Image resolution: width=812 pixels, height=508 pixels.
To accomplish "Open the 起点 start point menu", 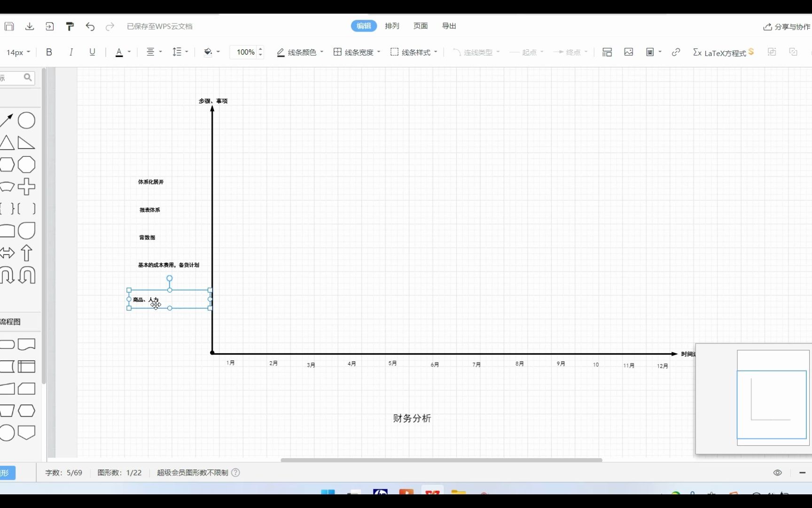I will click(526, 52).
